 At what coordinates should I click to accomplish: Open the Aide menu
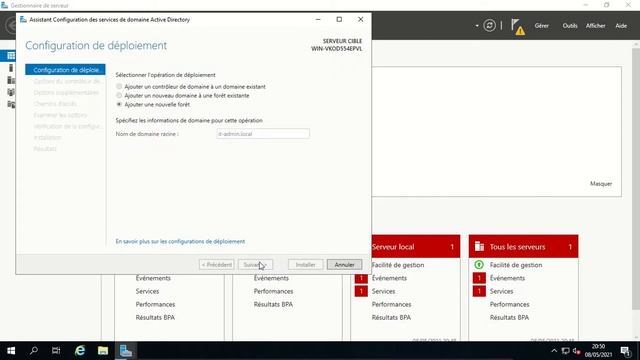pyautogui.click(x=621, y=26)
